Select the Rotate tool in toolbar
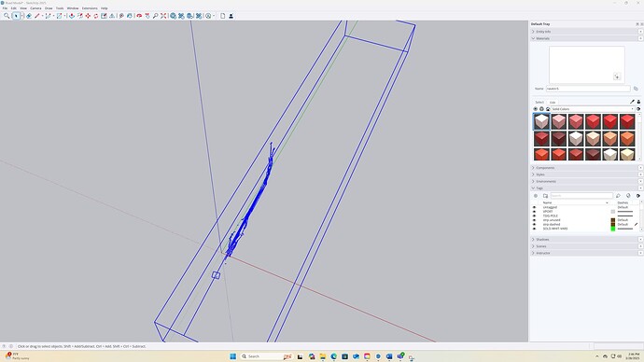The image size is (644, 362). [x=96, y=16]
